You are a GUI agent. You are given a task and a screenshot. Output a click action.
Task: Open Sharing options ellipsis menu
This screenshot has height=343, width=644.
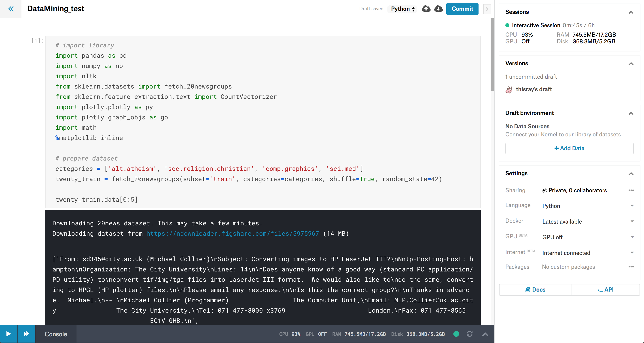[x=631, y=190]
